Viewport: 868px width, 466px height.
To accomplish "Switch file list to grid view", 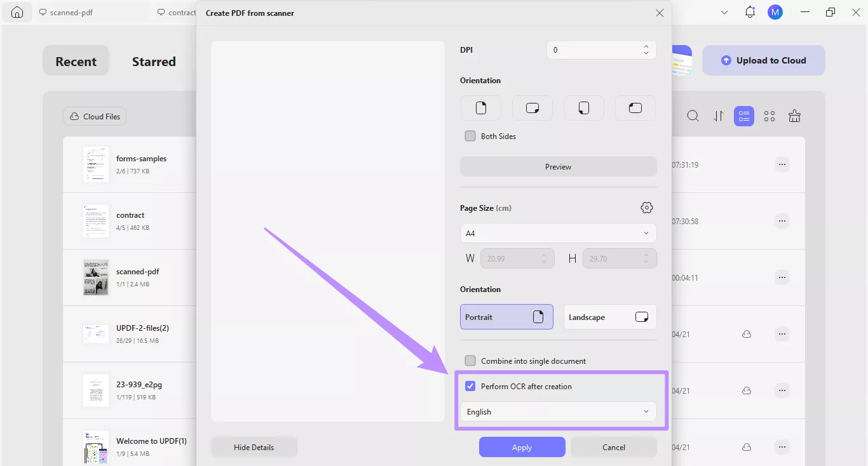I will click(770, 116).
